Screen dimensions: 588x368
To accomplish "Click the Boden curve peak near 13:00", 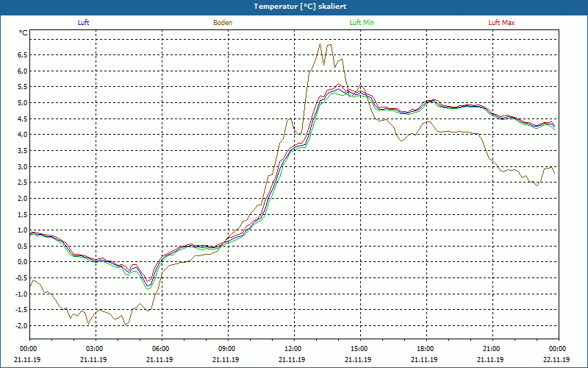I will click(x=320, y=44).
